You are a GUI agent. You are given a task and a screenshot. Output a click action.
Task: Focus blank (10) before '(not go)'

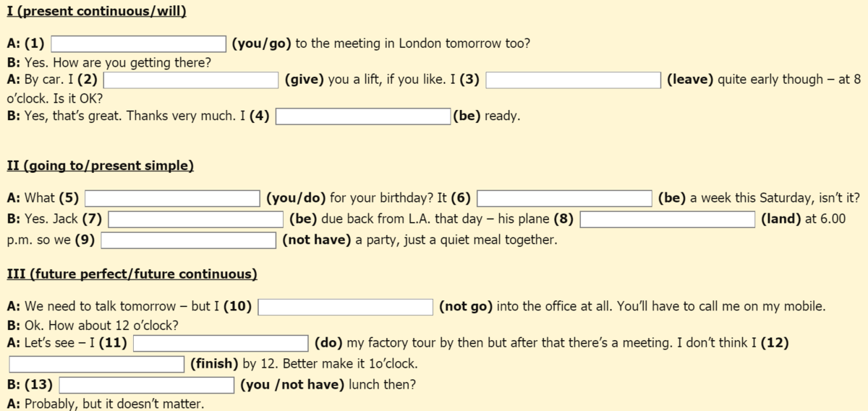pos(346,307)
